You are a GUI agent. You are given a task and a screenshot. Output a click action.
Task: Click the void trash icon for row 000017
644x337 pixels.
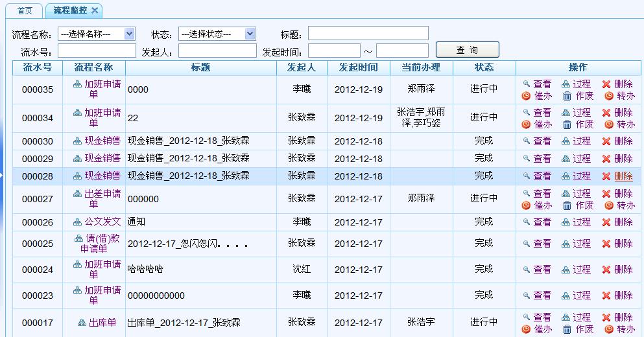[567, 329]
